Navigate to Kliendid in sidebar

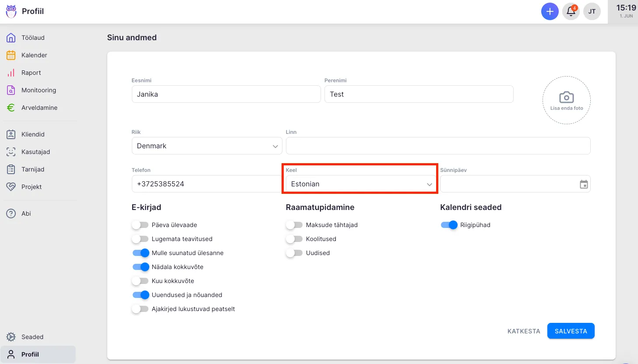[x=33, y=134]
